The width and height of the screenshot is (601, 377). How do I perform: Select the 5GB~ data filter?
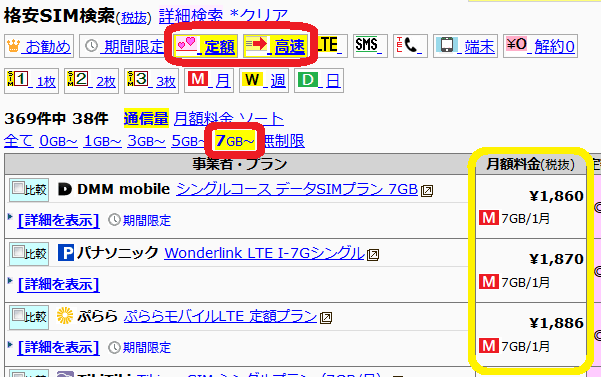[x=189, y=141]
